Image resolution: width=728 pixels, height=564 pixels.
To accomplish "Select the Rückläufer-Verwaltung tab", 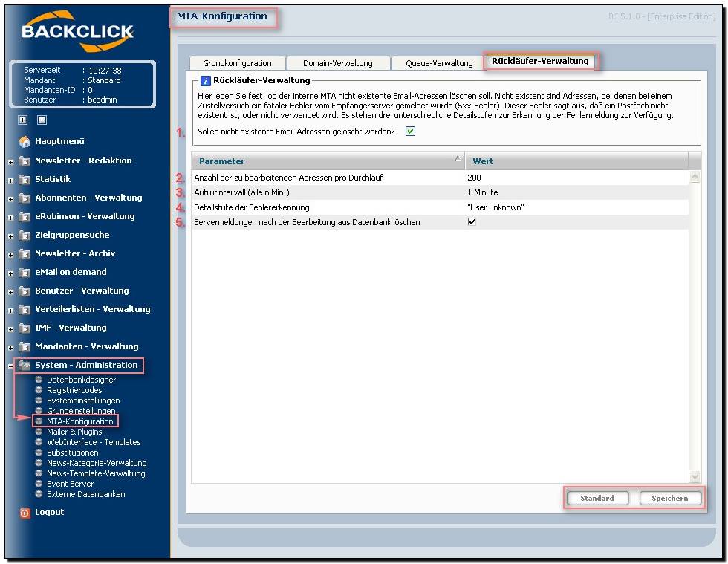I will click(540, 62).
